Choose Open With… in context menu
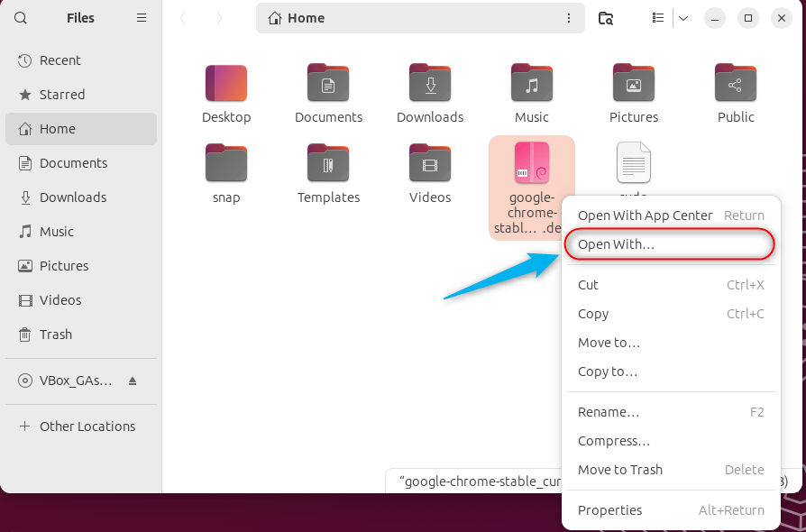Viewport: 806px width, 532px height. (x=671, y=244)
